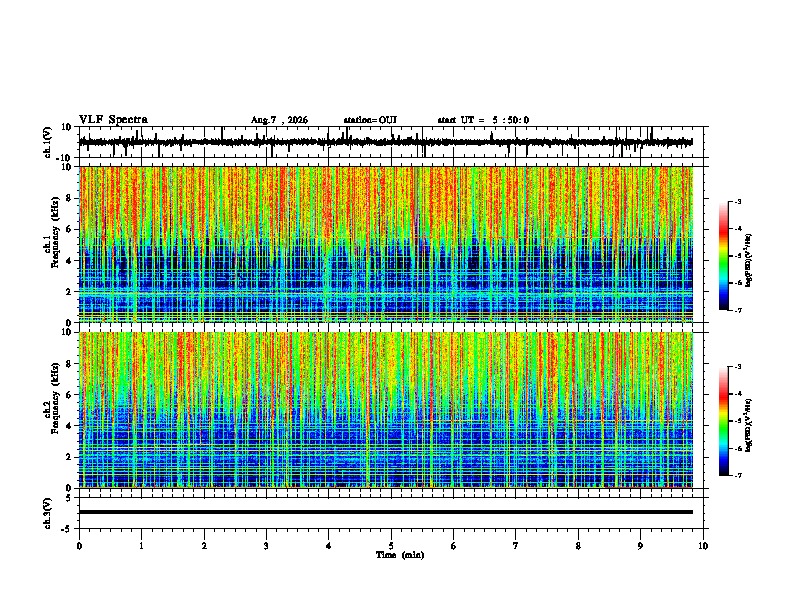Image resolution: width=792 pixels, height=612 pixels.
Task: Click the time axis tick label "5"
Action: point(391,546)
